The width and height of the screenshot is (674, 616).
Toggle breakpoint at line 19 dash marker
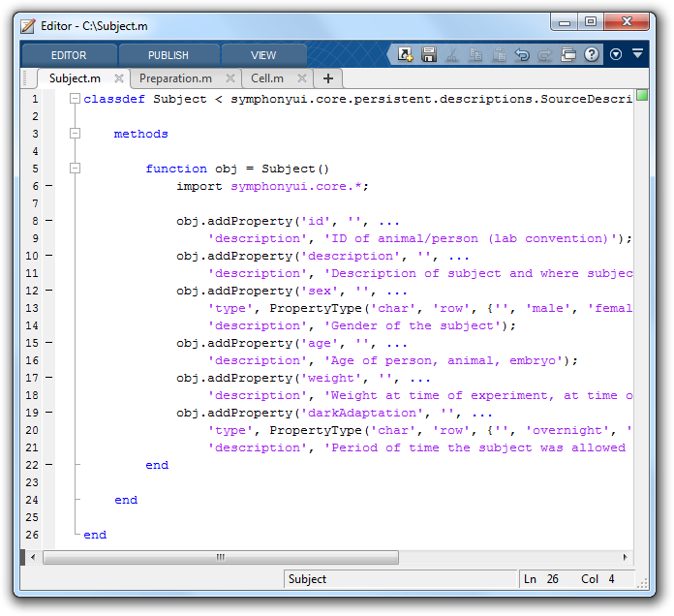click(48, 413)
